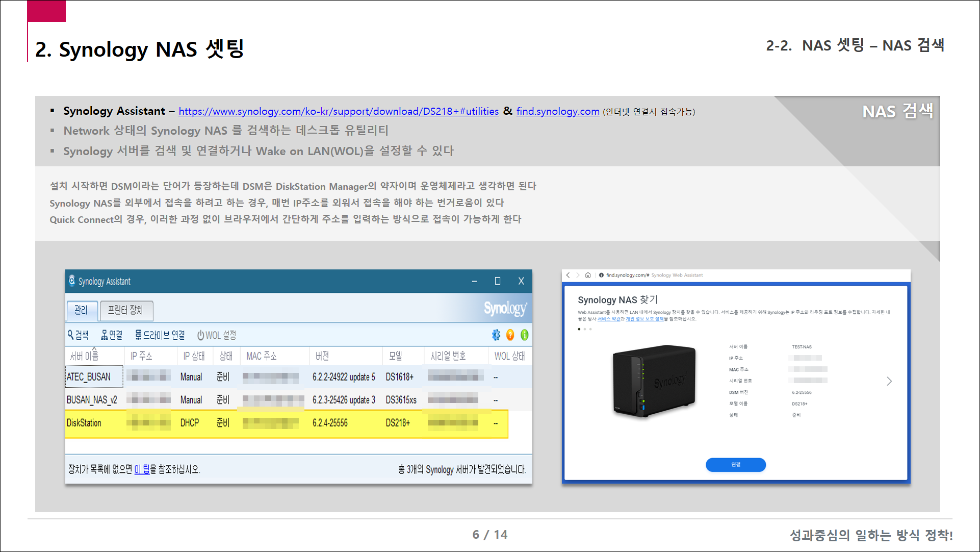Select the 관리 tab
Image resolution: width=980 pixels, height=552 pixels.
point(81,310)
